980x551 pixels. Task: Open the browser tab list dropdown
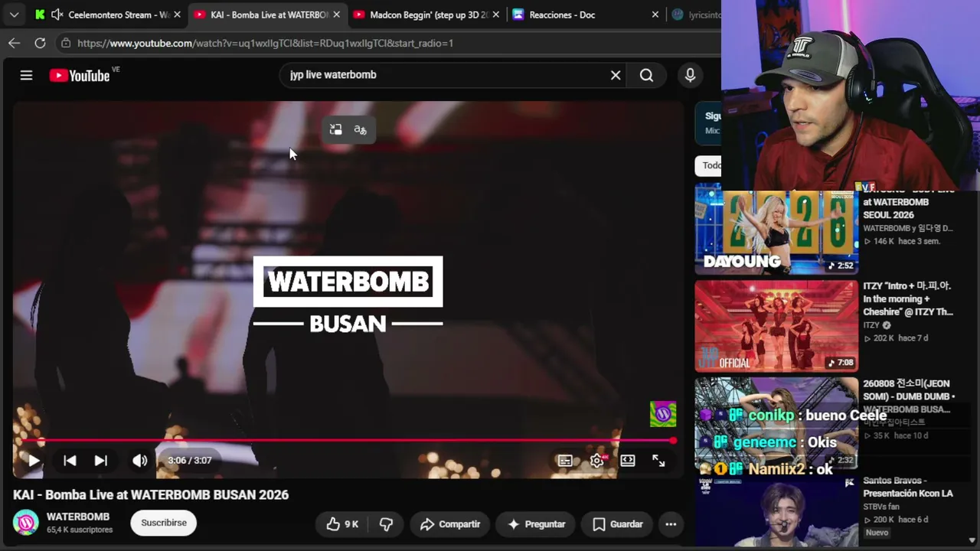tap(14, 15)
